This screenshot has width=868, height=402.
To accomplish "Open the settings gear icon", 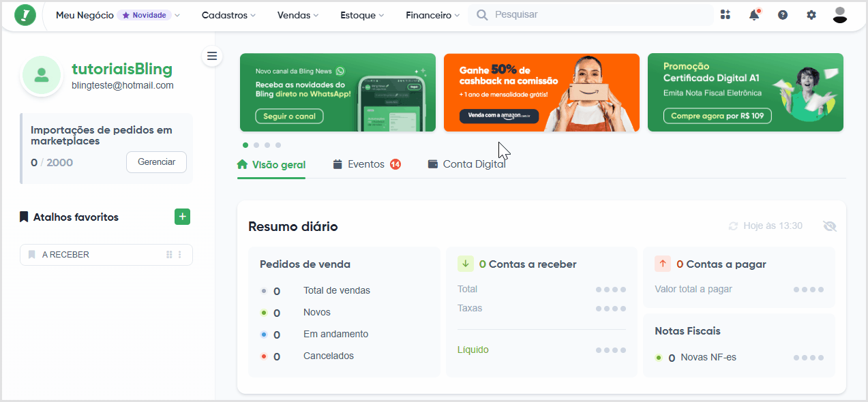I will point(811,15).
